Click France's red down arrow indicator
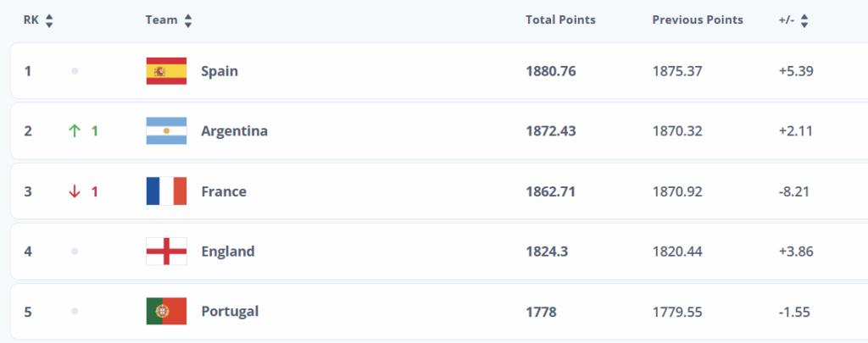The width and height of the screenshot is (868, 343). [x=75, y=191]
